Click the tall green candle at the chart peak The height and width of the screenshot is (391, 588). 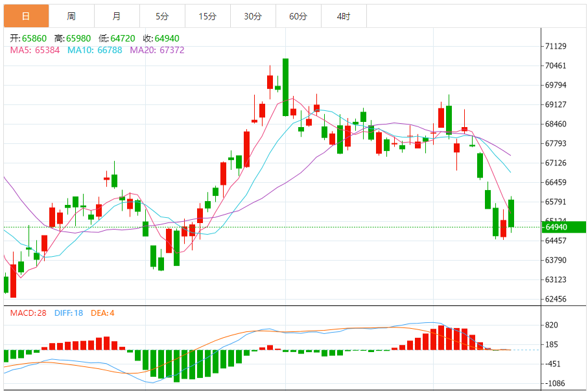(286, 87)
